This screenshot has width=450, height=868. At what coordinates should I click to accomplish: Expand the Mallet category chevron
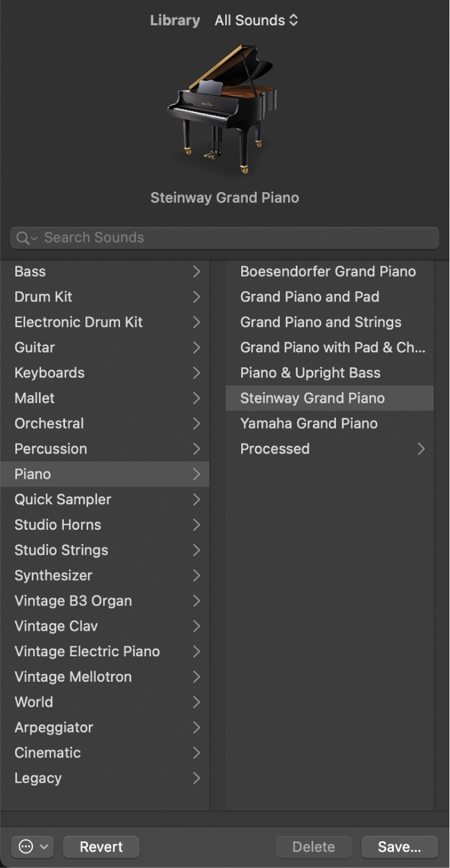click(196, 399)
